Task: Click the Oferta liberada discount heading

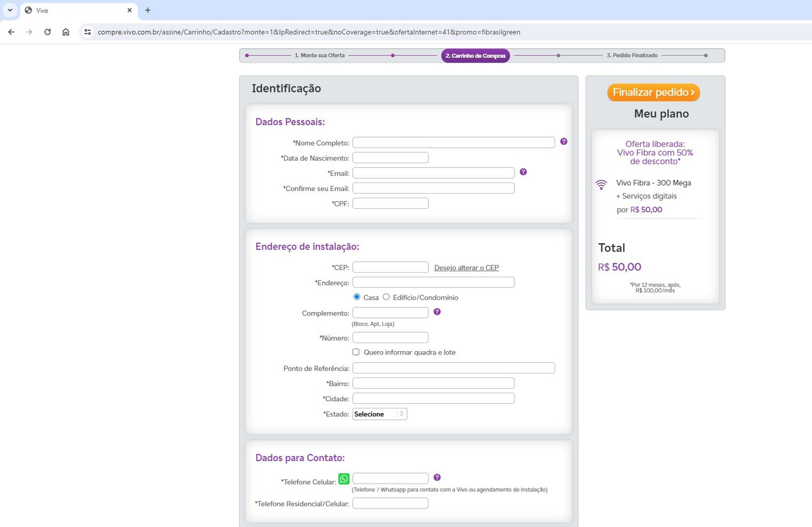Action: (x=655, y=152)
